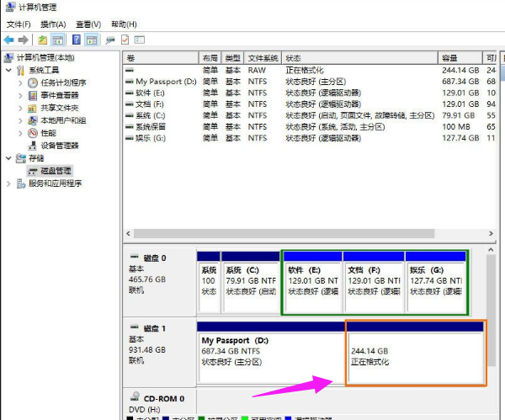This screenshot has height=420, width=505.
Task: Select the 244.14 GB formatting partition block
Action: 415,355
